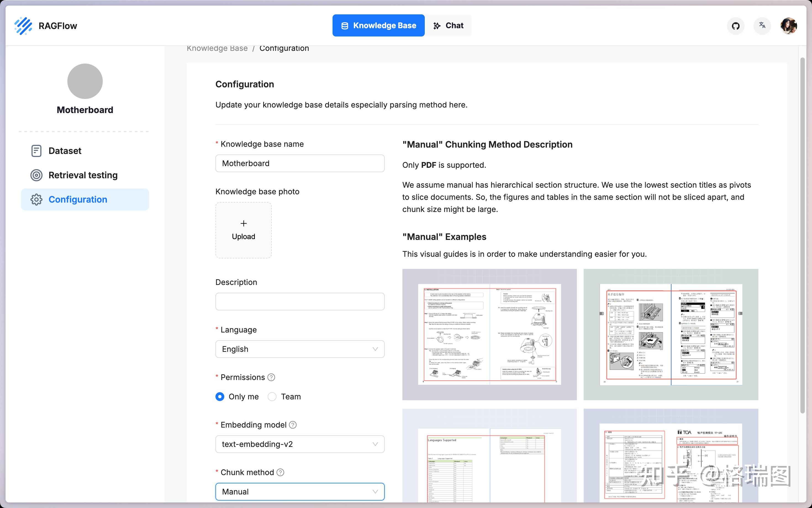Open the speaker installation manual example
This screenshot has height=508, width=812.
tap(489, 334)
